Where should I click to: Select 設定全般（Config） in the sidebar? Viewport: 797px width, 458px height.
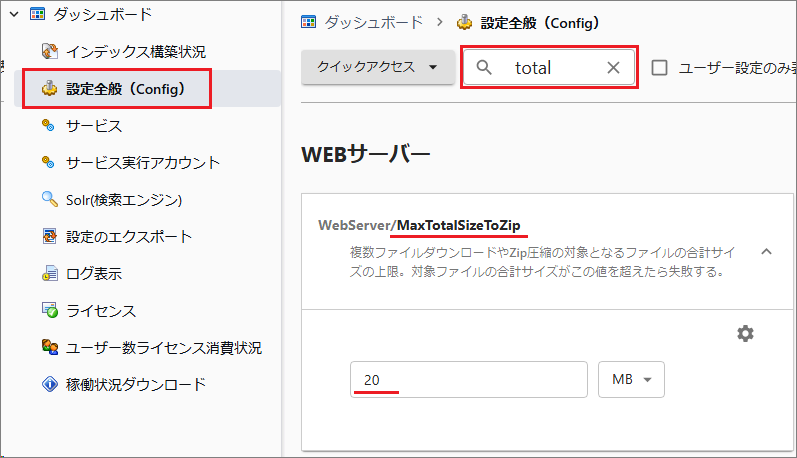tap(125, 89)
